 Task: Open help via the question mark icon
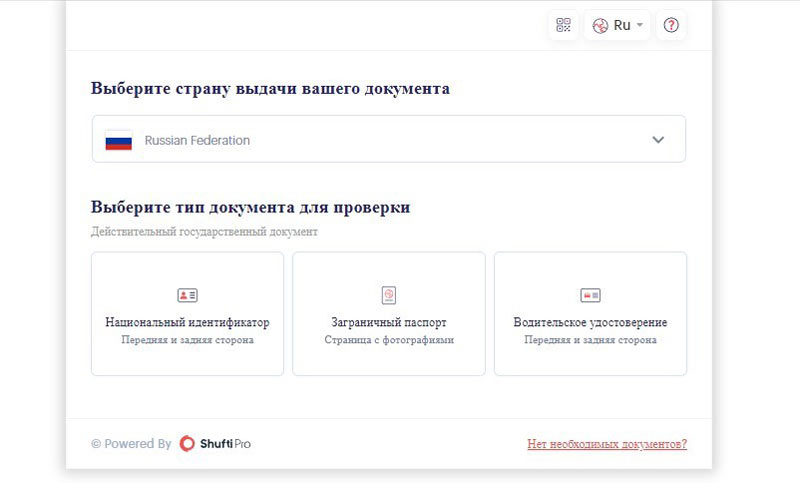point(671,25)
